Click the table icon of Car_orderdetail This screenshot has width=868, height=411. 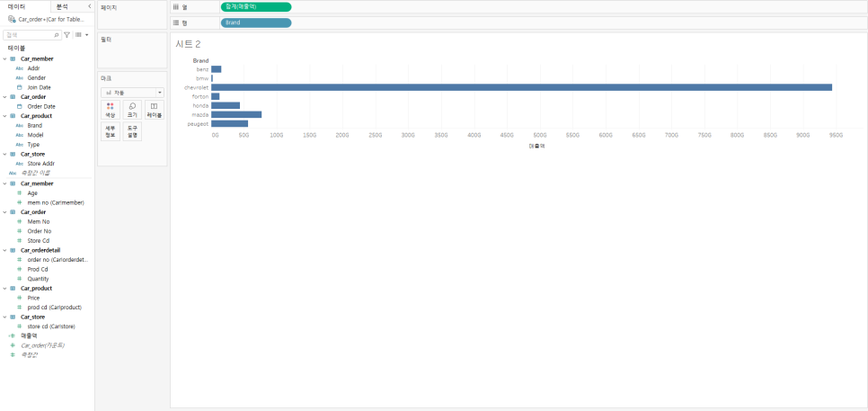coord(13,250)
